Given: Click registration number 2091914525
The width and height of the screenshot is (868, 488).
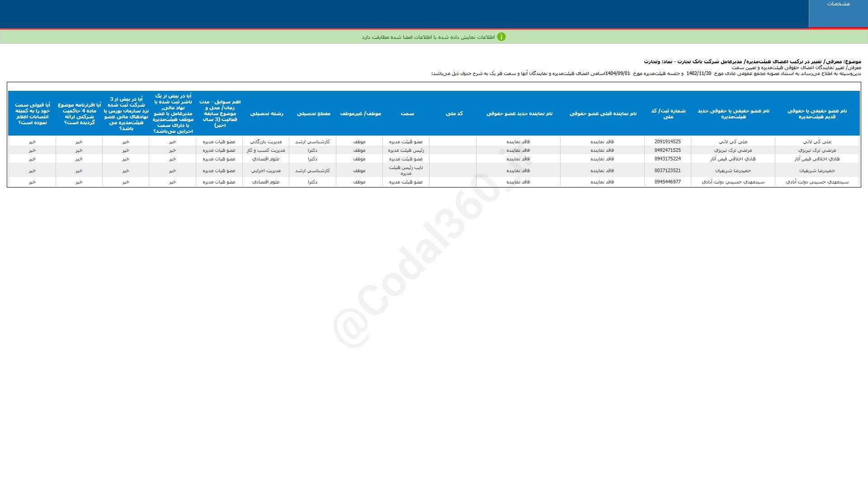Looking at the screenshot, I should click(667, 142).
